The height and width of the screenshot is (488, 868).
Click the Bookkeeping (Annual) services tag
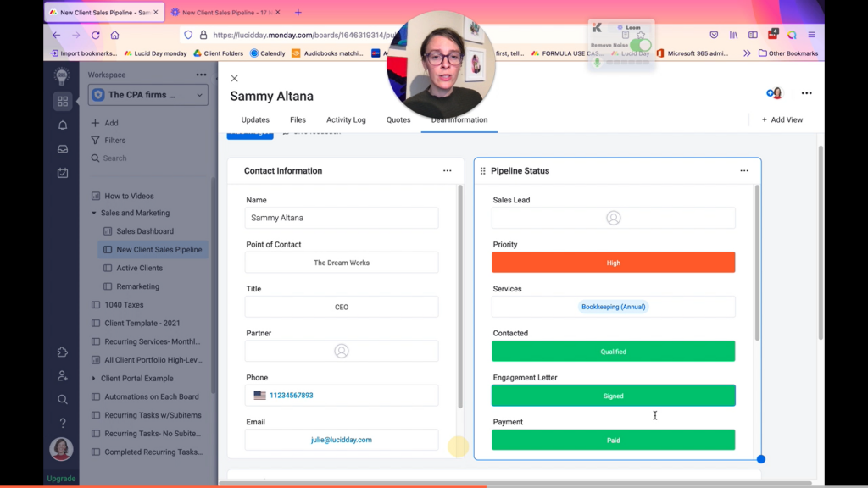(x=614, y=307)
